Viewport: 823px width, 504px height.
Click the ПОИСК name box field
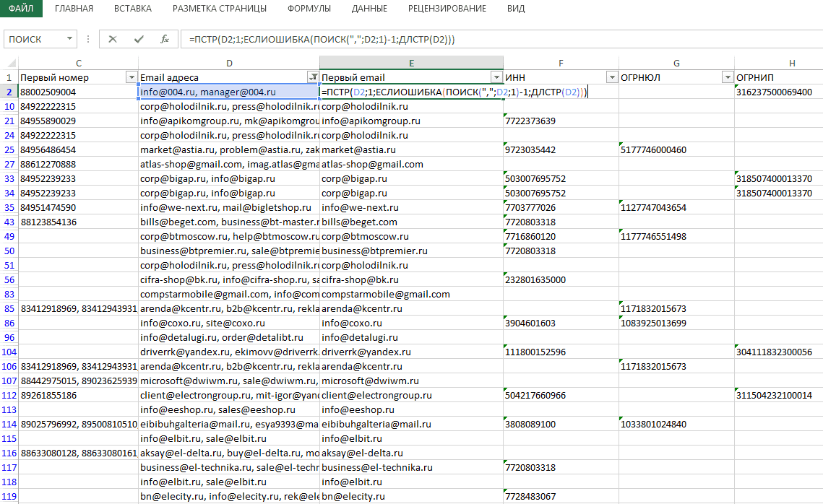click(x=34, y=39)
